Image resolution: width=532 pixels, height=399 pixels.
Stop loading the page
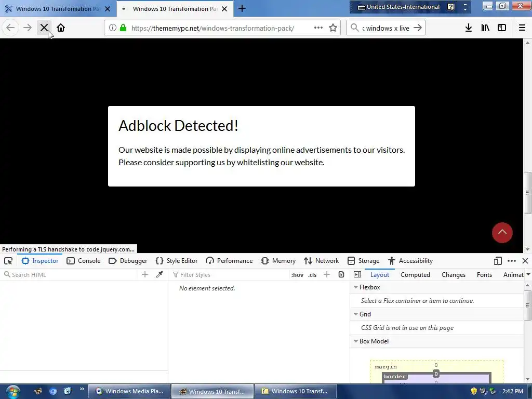pos(44,28)
